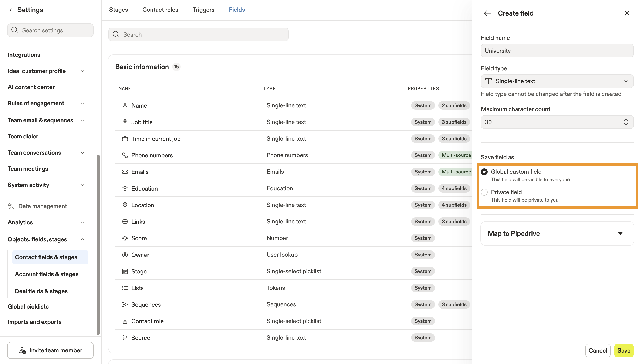Click the Data management icon

pyautogui.click(x=11, y=206)
